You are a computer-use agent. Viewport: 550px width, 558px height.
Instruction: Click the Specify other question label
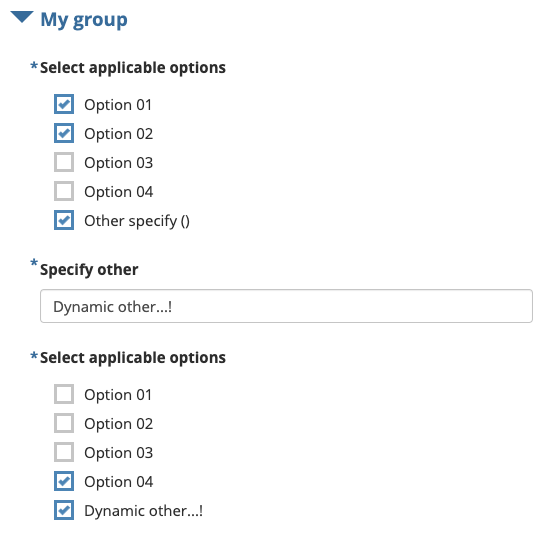click(89, 270)
